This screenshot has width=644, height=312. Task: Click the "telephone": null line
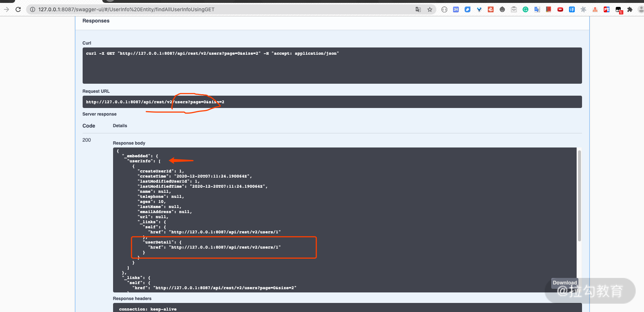coord(161,196)
